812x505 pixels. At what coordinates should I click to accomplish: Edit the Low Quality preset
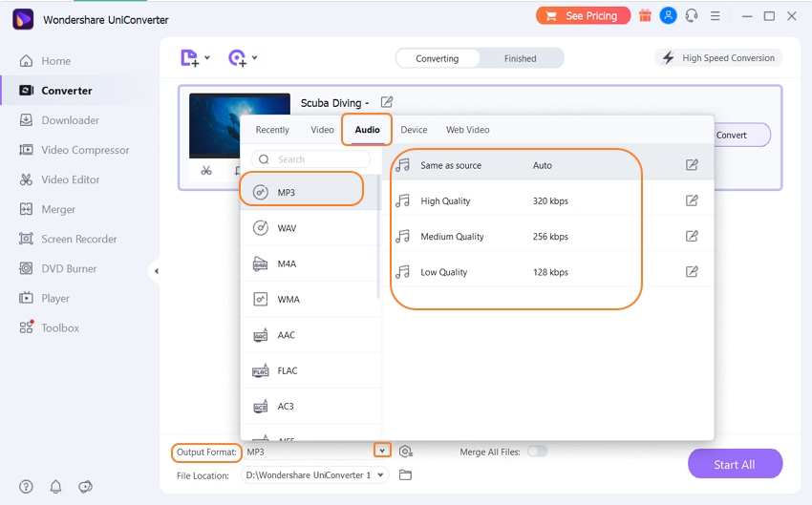[692, 272]
